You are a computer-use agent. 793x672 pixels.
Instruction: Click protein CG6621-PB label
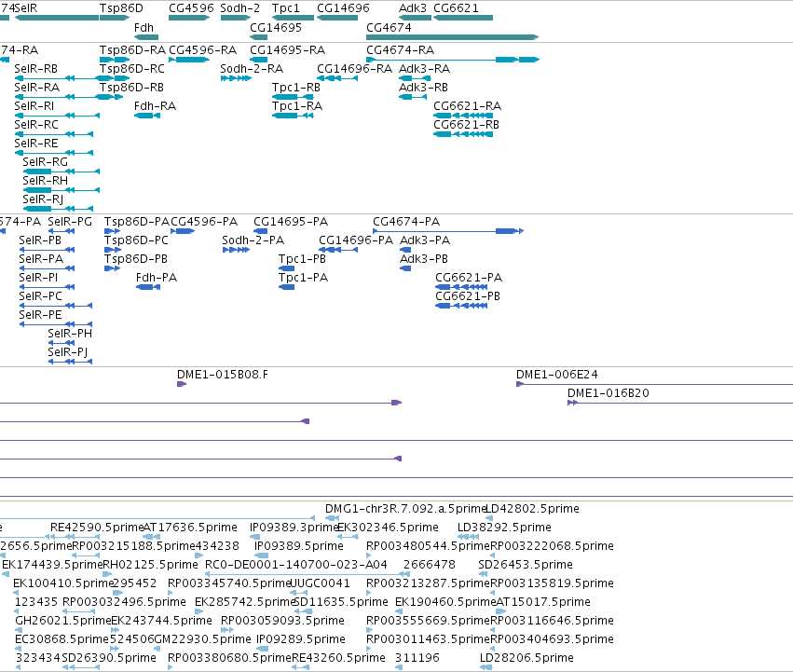coord(468,296)
